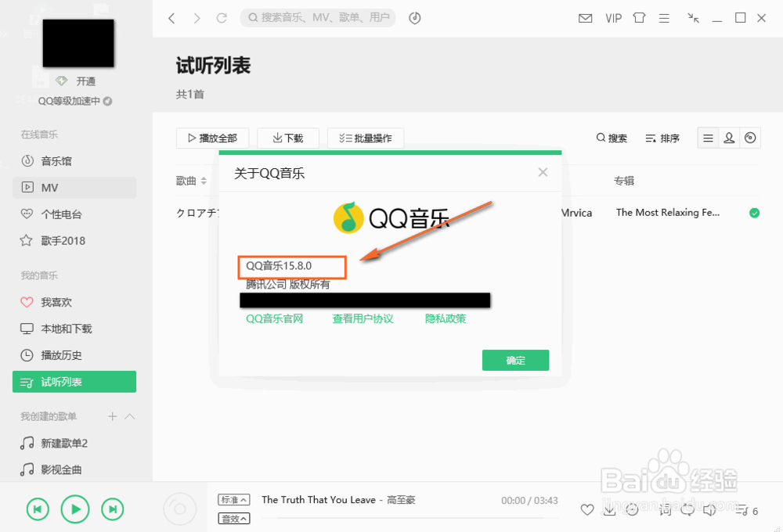Click QQ等级加速中 status

tap(74, 101)
